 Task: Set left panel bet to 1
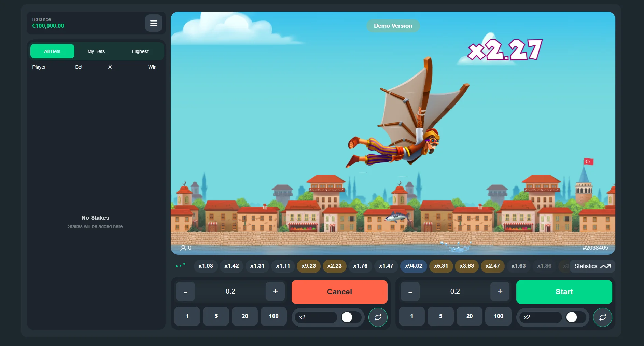coord(187,316)
